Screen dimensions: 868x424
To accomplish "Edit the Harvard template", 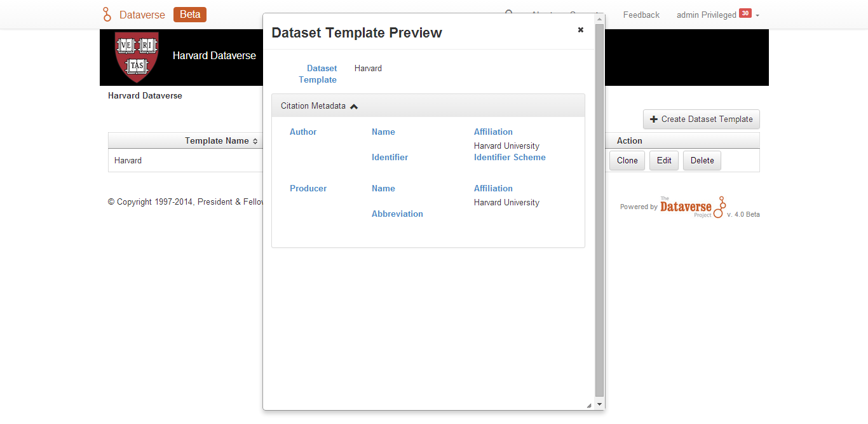I will click(664, 160).
